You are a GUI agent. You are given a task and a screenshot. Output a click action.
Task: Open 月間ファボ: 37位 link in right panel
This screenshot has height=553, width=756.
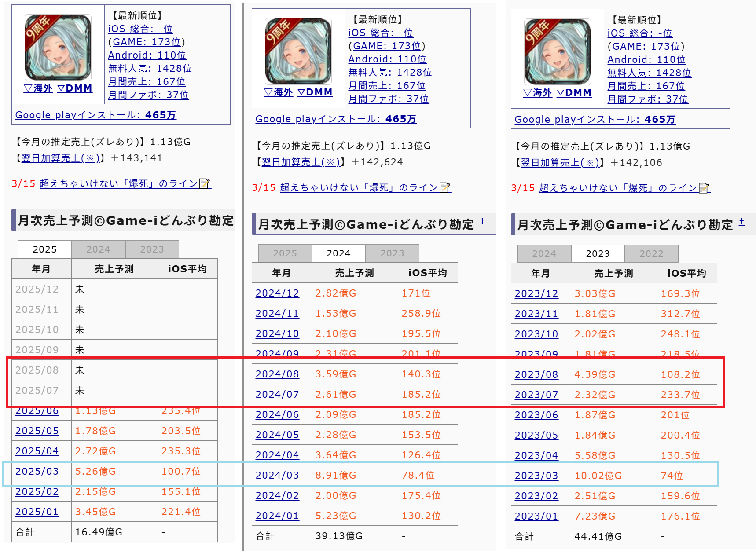648,99
